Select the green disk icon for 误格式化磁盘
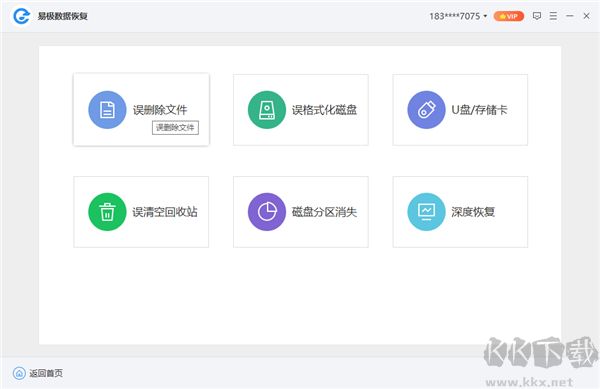This screenshot has height=389, width=600. click(267, 110)
